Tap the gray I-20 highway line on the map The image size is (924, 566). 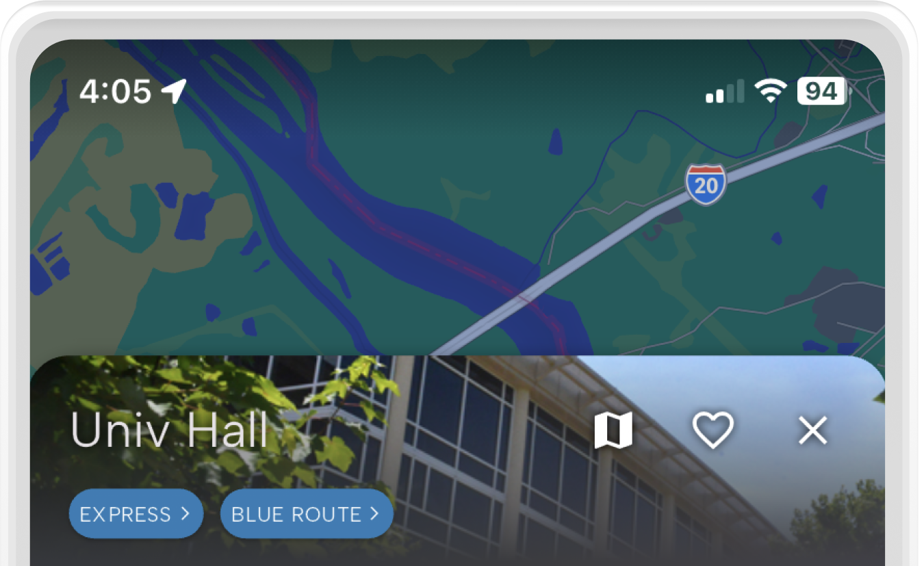[x=616, y=233]
